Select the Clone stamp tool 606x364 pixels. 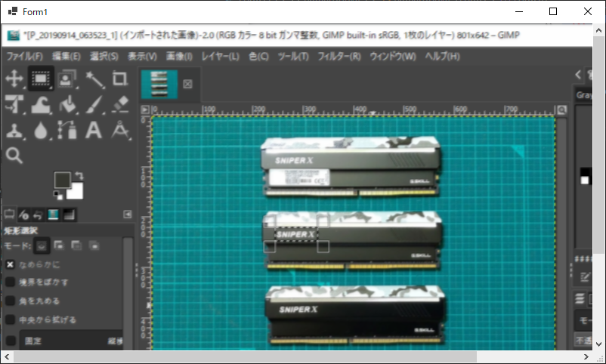point(14,131)
